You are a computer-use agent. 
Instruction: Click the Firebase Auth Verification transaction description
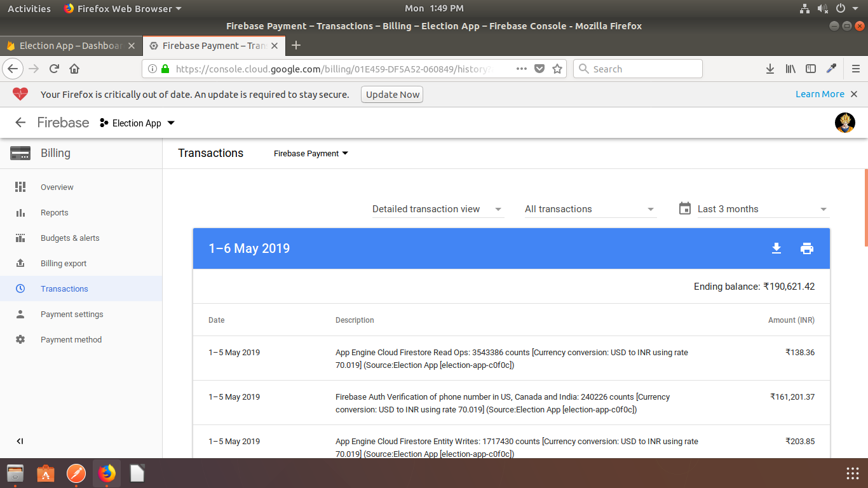(503, 403)
